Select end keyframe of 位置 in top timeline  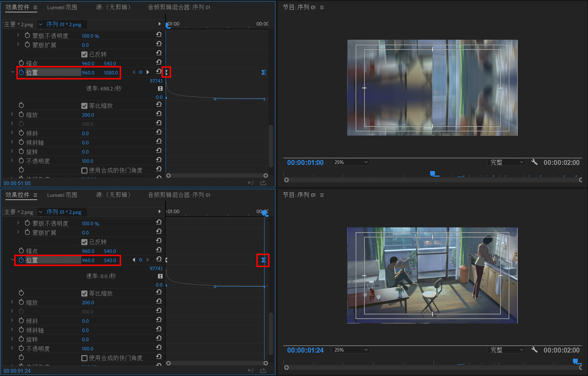(264, 72)
